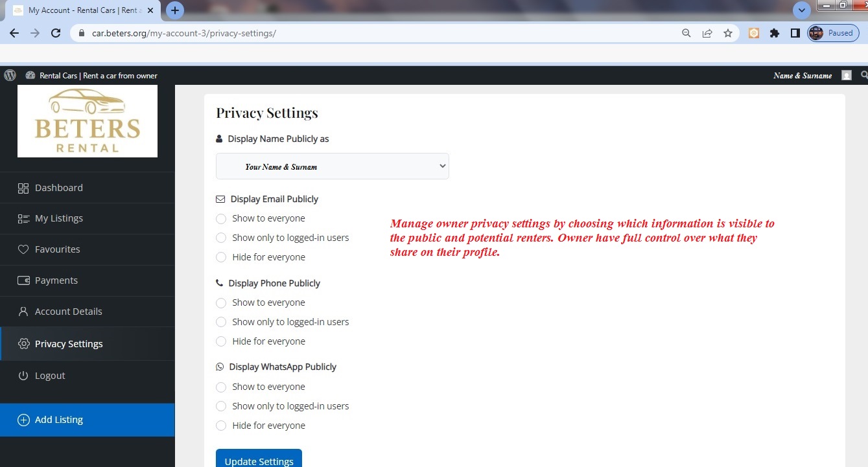Select Privacy Settings in the sidebar
This screenshot has width=868, height=467.
(88, 344)
